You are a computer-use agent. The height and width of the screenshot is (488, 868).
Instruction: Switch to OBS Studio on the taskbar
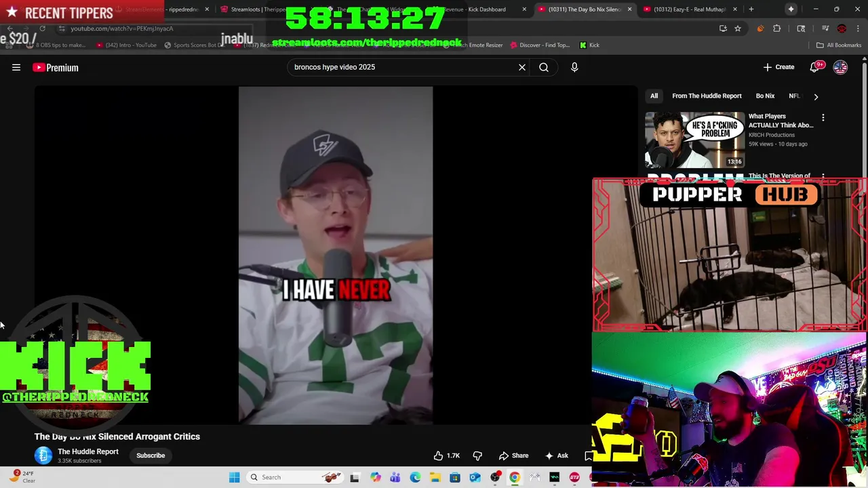tap(495, 477)
